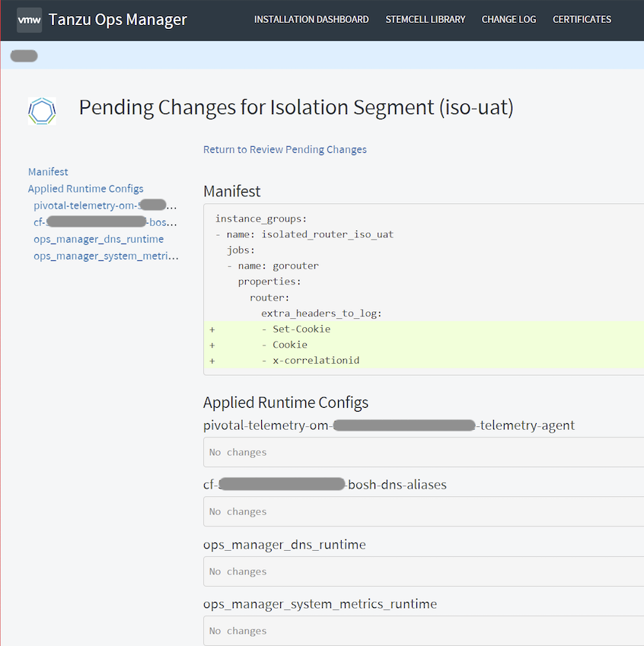Jump to Applied Runtime Configs in sidebar
This screenshot has width=644, height=646.
[x=86, y=189]
